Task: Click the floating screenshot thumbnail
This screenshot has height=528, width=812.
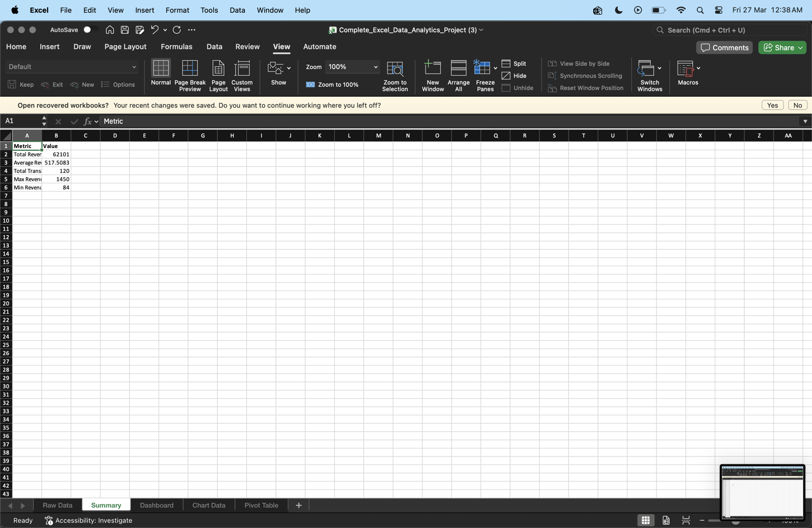Action: pos(762,492)
